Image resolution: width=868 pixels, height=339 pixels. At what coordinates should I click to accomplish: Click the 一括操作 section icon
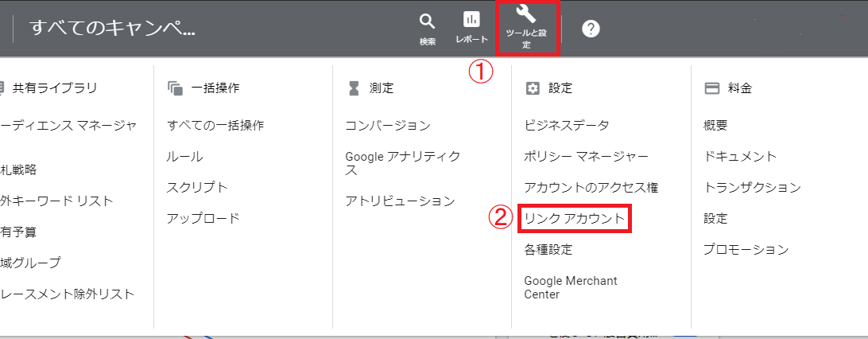175,88
